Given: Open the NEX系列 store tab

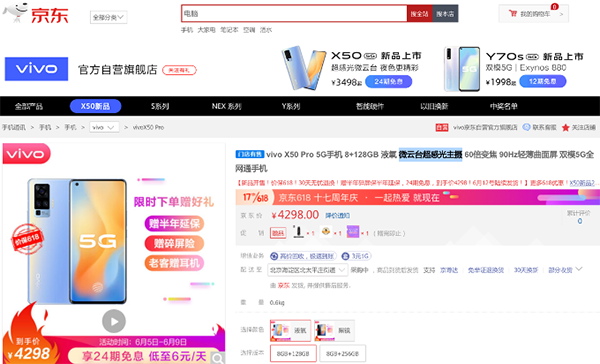Looking at the screenshot, I should click(227, 106).
